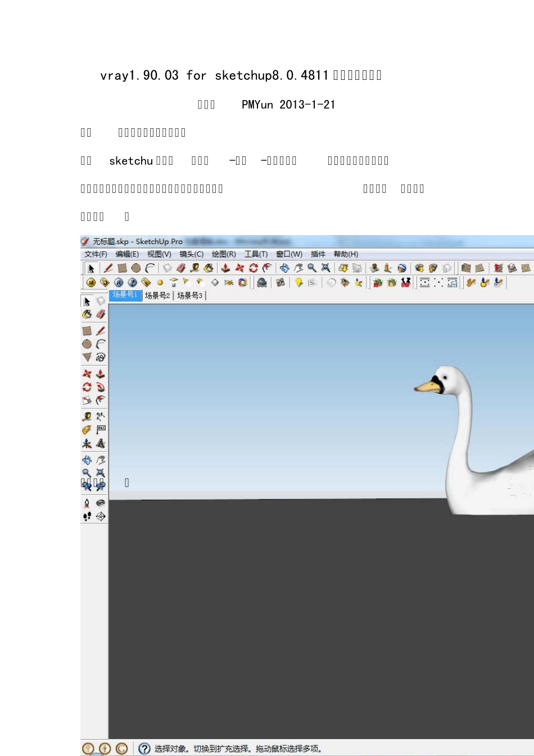The width and height of the screenshot is (534, 756).
Task: Pick the Eraser tool in left toolbar
Action: (101, 314)
